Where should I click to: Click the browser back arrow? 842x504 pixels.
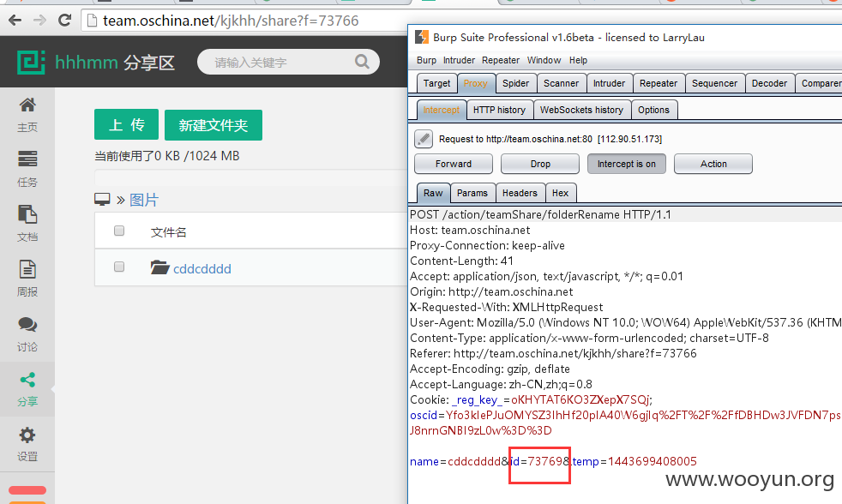pos(15,21)
